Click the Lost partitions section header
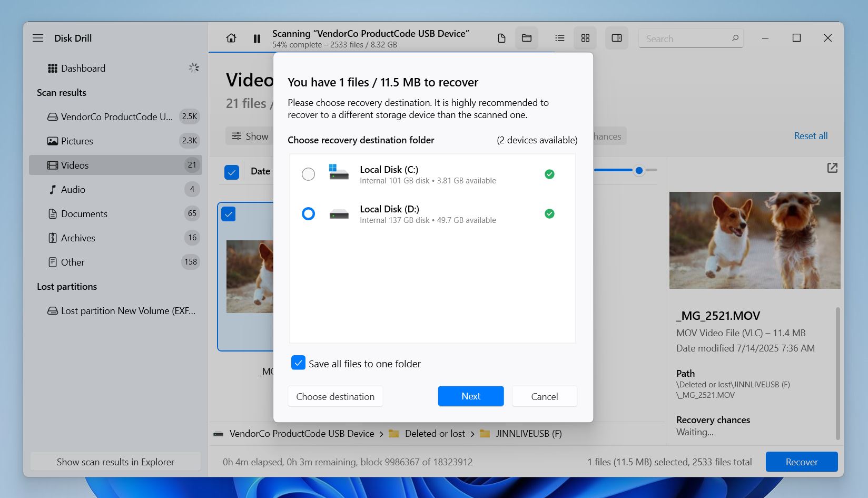This screenshot has width=868, height=498. [67, 287]
